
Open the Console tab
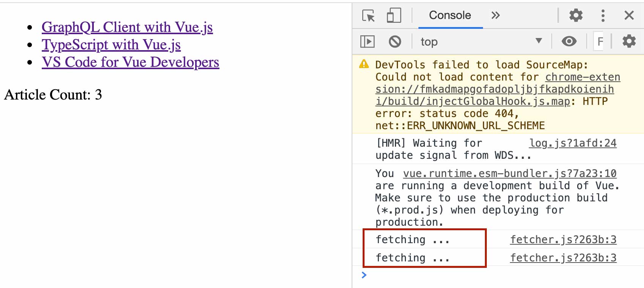pyautogui.click(x=450, y=16)
